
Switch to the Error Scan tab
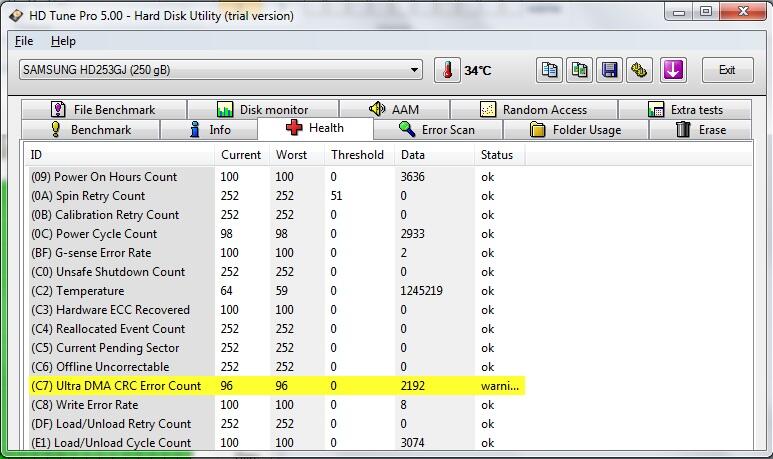[x=438, y=130]
